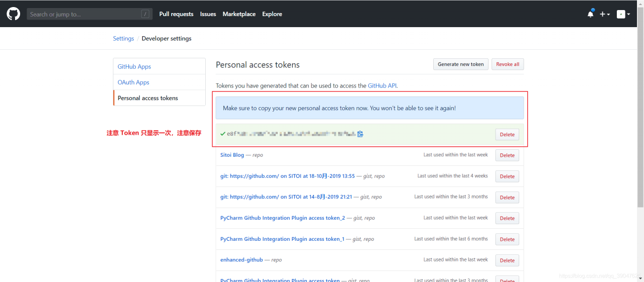Viewport: 644px width, 282px height.
Task: Click the slash shortcut icon in the search box
Action: click(x=145, y=14)
